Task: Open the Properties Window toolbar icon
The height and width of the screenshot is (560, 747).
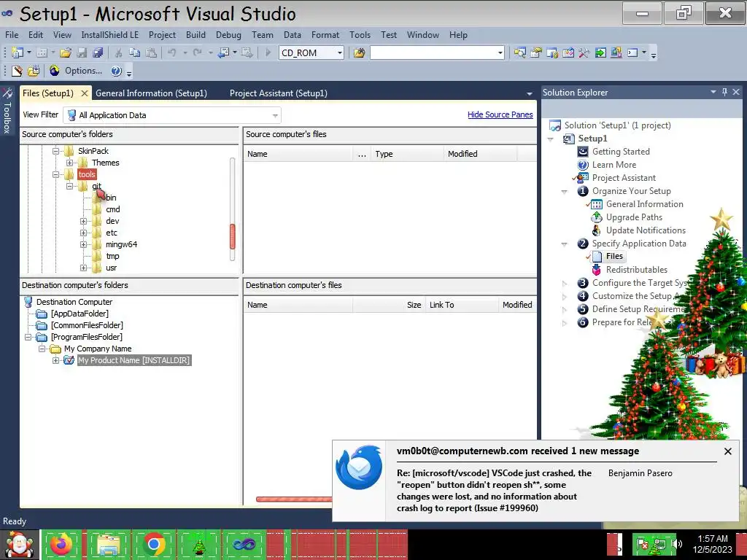Action: [536, 52]
